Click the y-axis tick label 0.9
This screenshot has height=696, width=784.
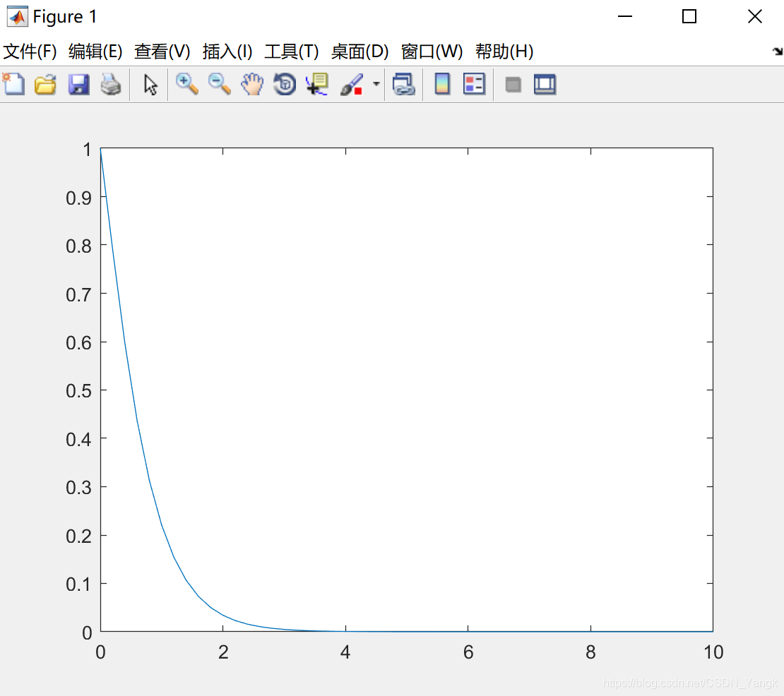(78, 198)
